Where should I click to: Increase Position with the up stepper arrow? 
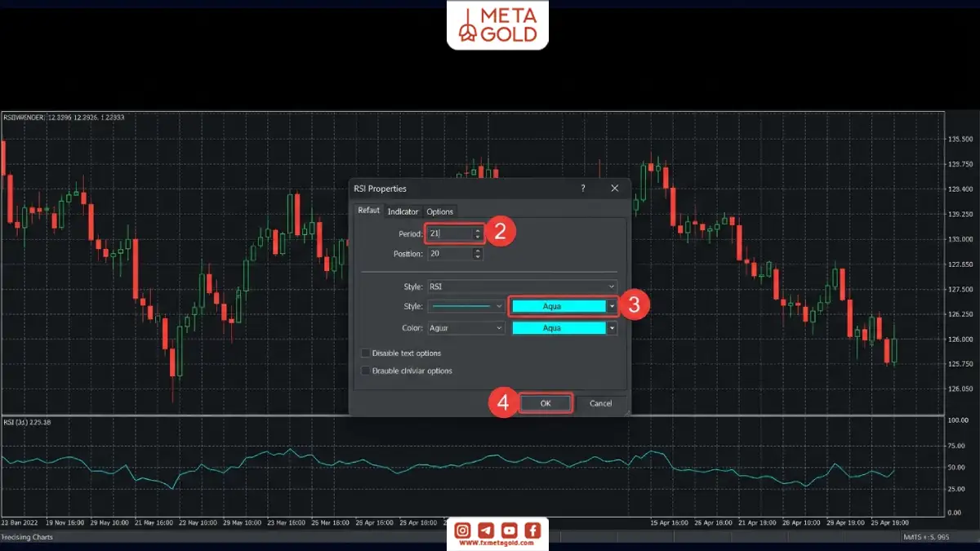tap(477, 251)
